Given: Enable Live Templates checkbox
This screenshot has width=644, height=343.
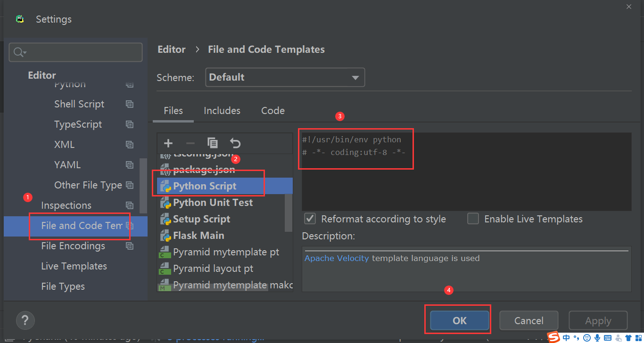Looking at the screenshot, I should click(x=473, y=219).
